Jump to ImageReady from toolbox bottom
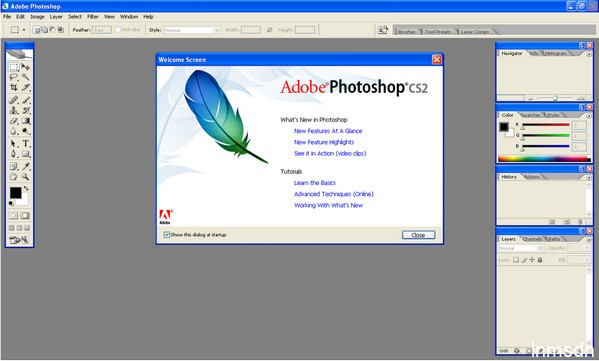 (19, 240)
